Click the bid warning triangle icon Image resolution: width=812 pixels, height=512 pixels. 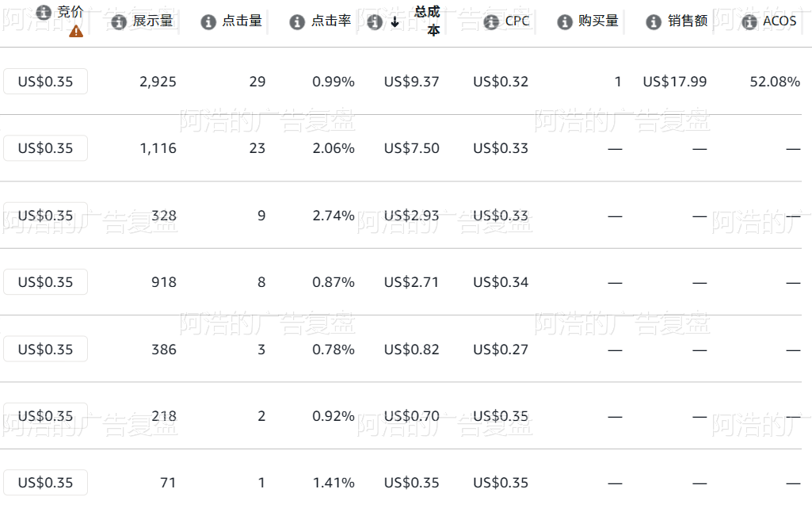coord(76,32)
